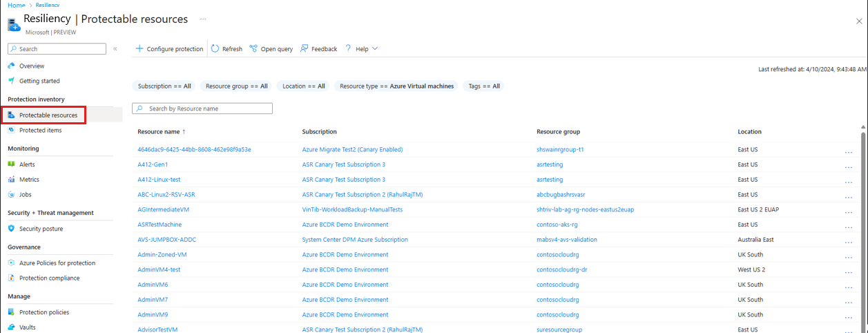The height and width of the screenshot is (333, 868).
Task: Click Resiliency breadcrumb link
Action: [x=48, y=5]
